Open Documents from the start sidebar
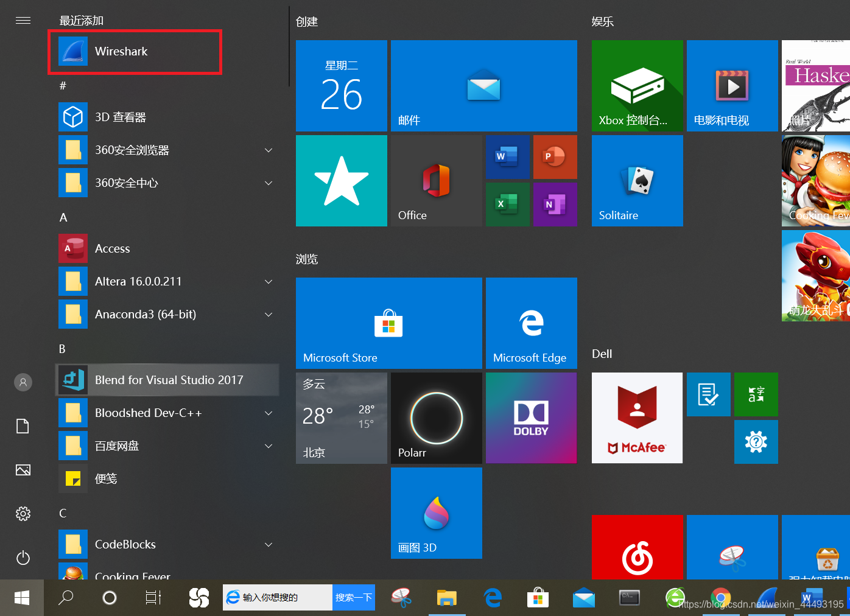Screen dimensions: 850x616 [x=23, y=426]
